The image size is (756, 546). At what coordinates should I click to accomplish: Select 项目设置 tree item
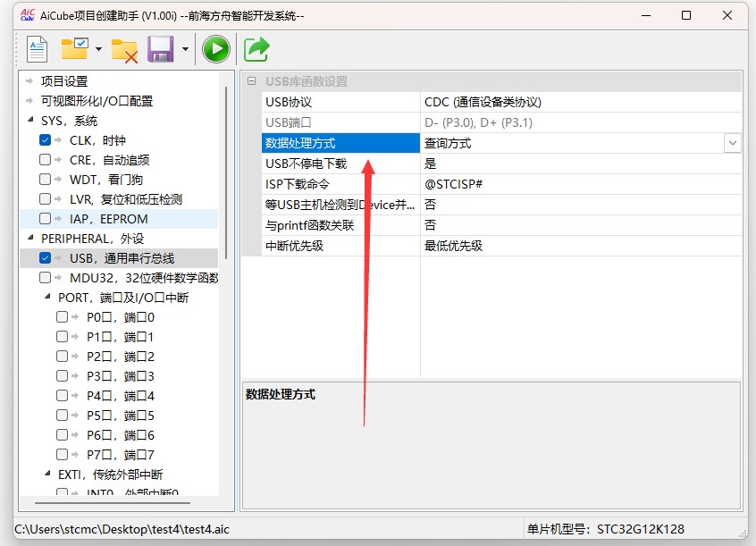coord(64,81)
